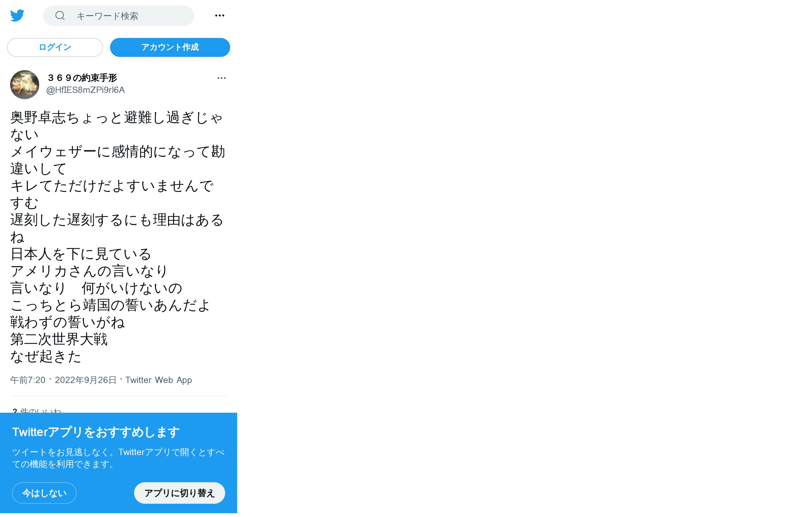Click the Twitter Web App source link

(159, 380)
